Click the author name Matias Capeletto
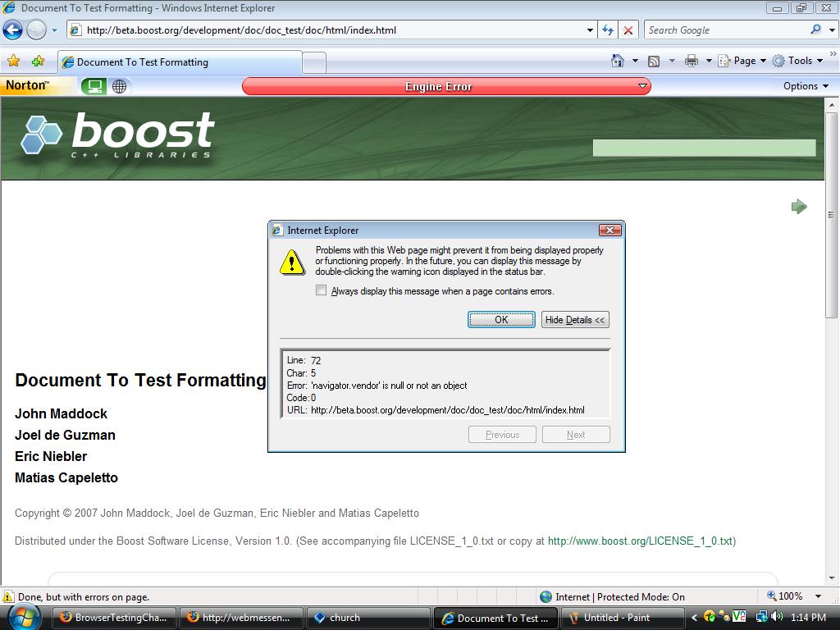The height and width of the screenshot is (630, 840). tap(66, 477)
